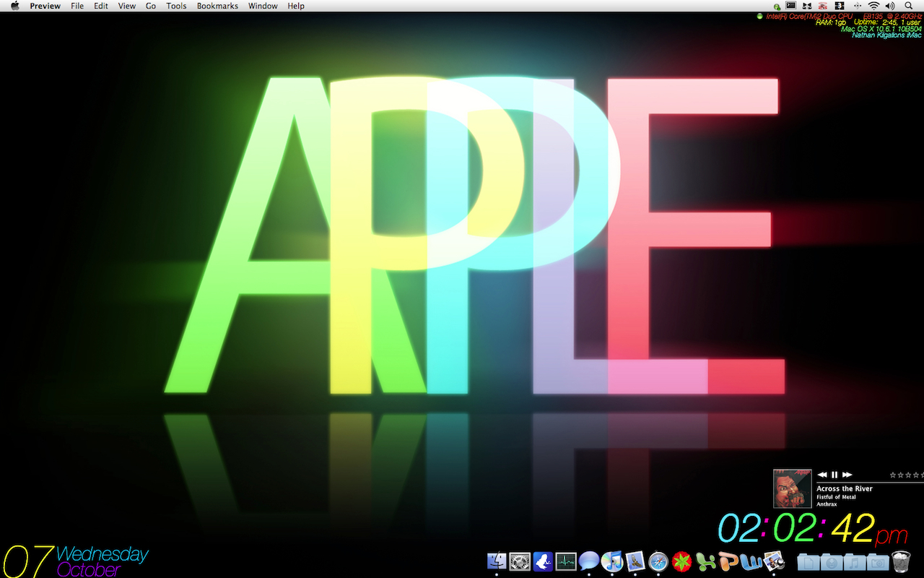924x578 pixels.
Task: Click the 'Wednesday' date widget text
Action: tap(103, 554)
